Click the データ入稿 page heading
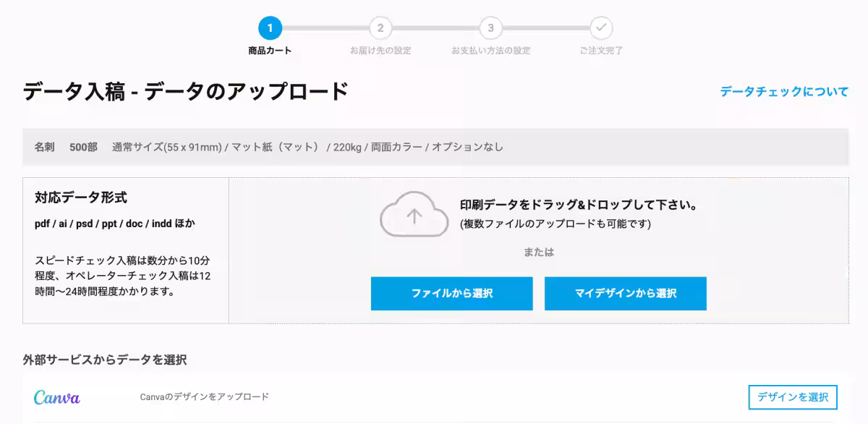The height and width of the screenshot is (424, 868). [x=184, y=91]
